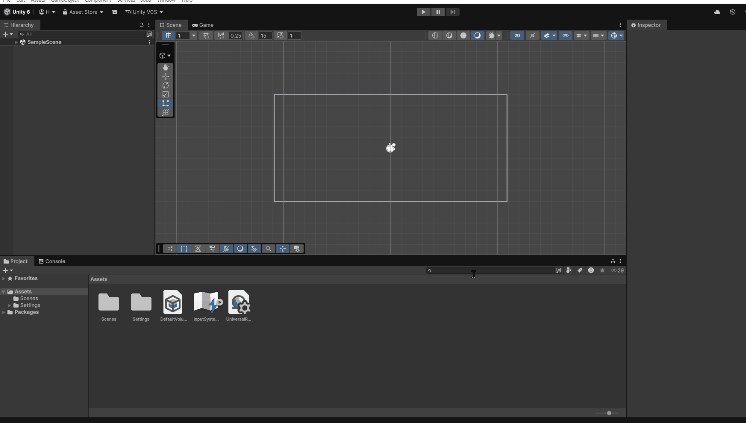
Task: Select the Hierarchy tab
Action: (x=19, y=25)
